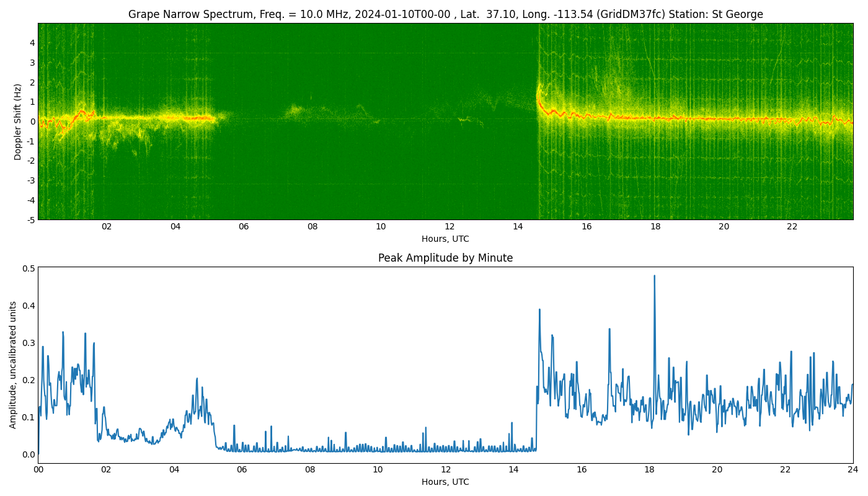Select the "Doppler Shift (Hz)" axis label
Screen dimensions: 868x496
pyautogui.click(x=18, y=122)
